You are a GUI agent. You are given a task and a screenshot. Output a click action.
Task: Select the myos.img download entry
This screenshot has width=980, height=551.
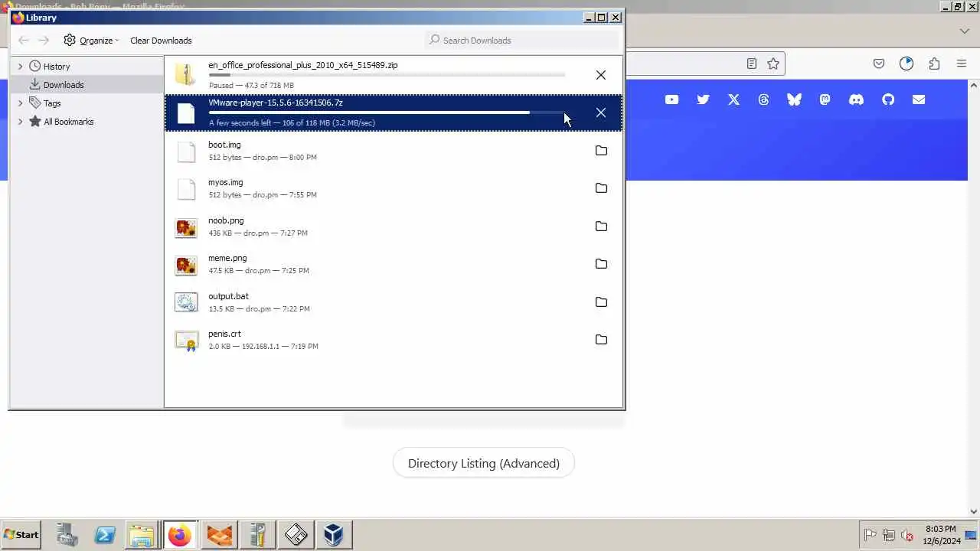click(x=394, y=188)
